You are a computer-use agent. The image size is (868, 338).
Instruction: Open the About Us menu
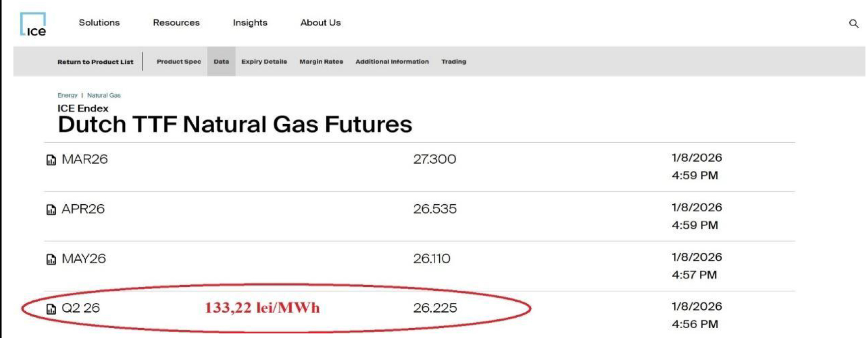tap(320, 23)
